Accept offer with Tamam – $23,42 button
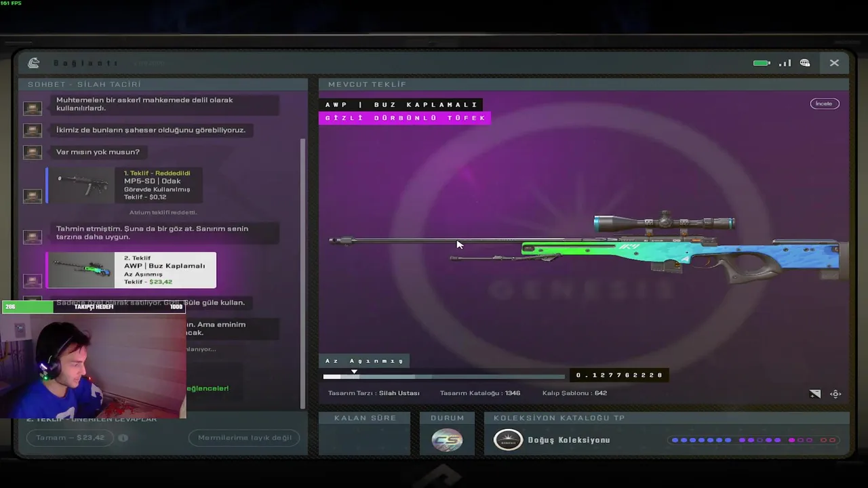This screenshot has width=868, height=488. 71,438
